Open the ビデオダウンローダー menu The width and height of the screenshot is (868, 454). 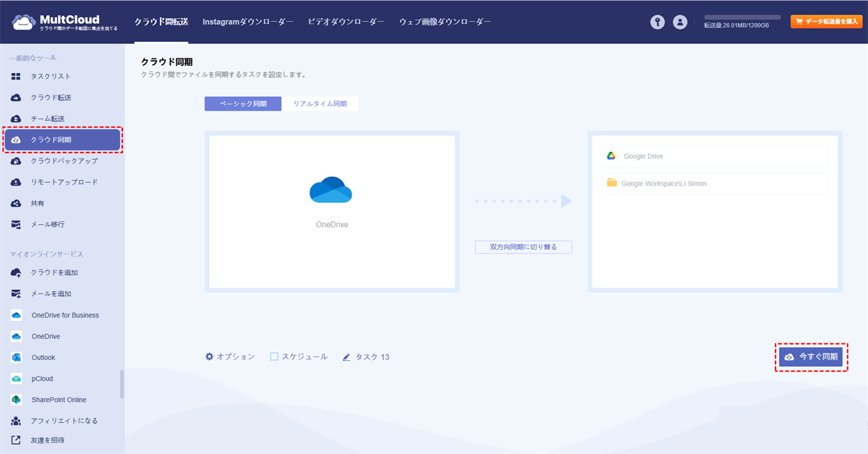[x=346, y=22]
